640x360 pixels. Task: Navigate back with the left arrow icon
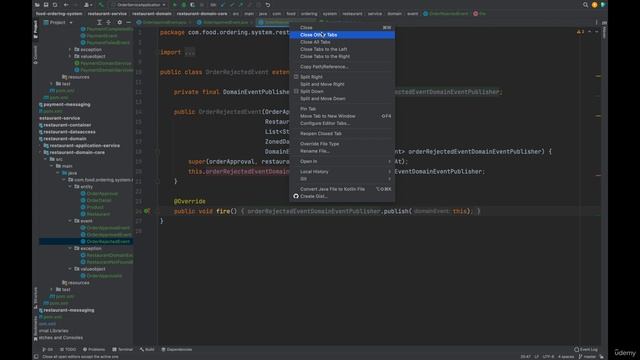point(66,5)
